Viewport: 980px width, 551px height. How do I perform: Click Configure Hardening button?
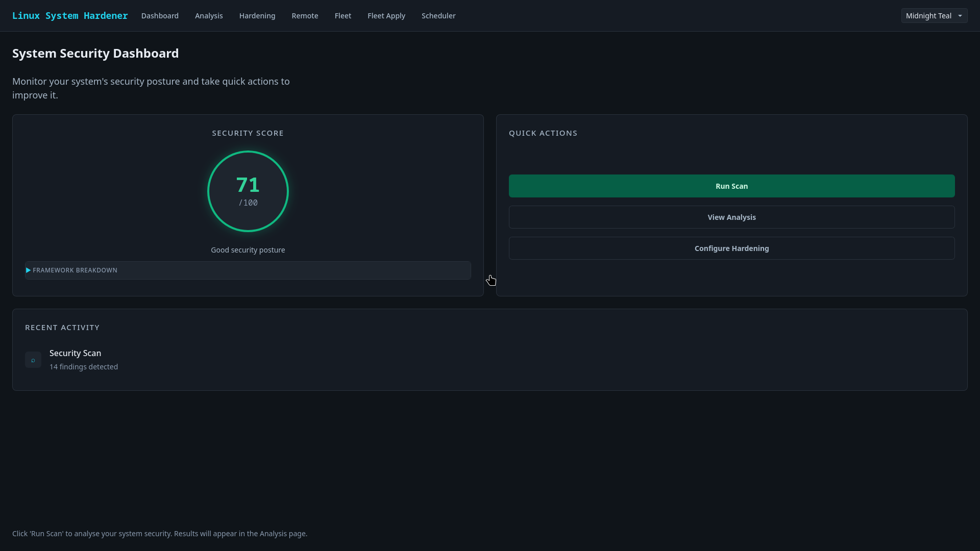click(731, 248)
